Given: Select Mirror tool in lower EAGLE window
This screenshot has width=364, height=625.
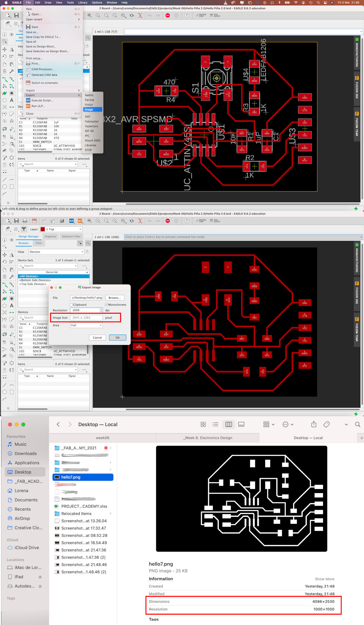Looking at the screenshot, I should click(x=12, y=255).
